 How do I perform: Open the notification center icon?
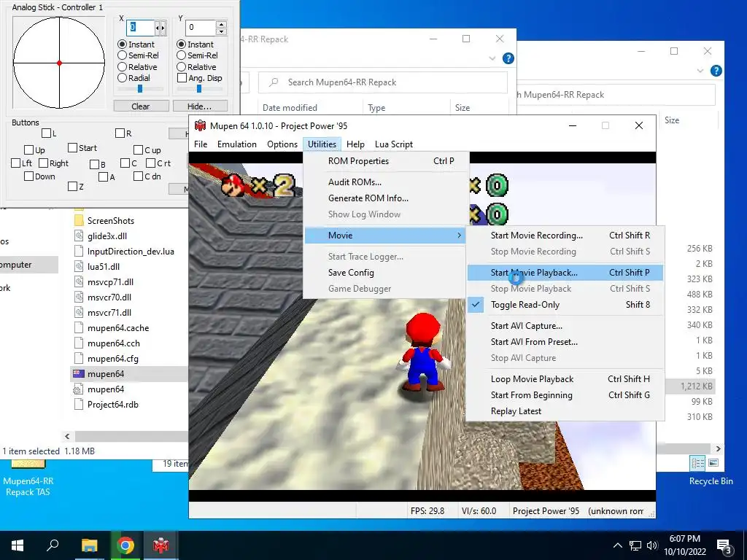coord(724,545)
